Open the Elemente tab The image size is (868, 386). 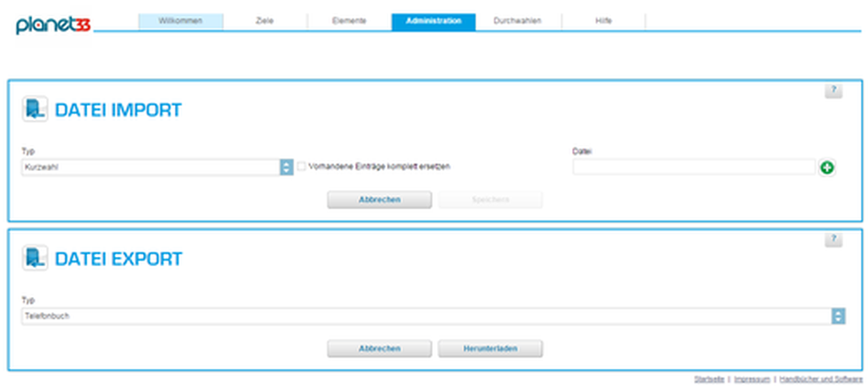(349, 21)
